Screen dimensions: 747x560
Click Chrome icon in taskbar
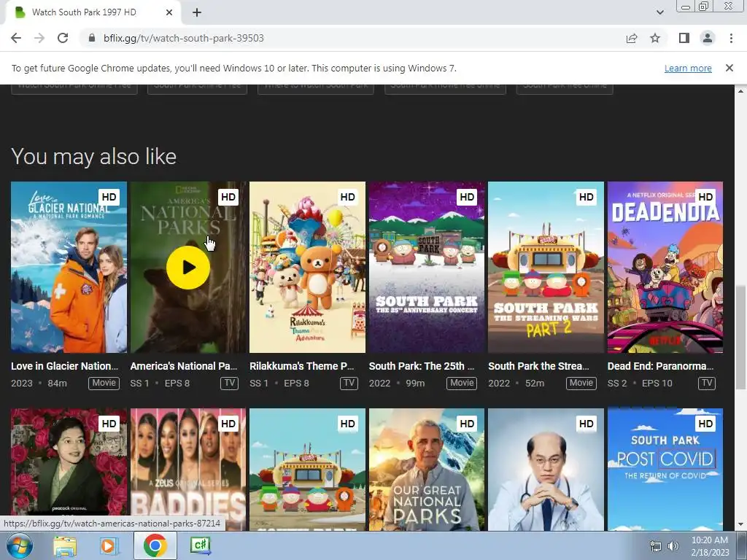tap(155, 545)
